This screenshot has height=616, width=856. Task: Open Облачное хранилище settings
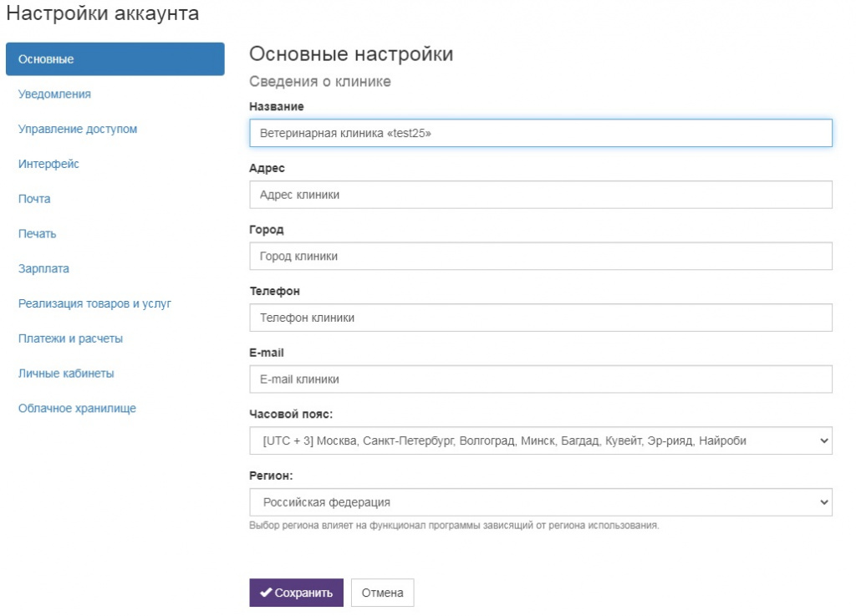(x=77, y=408)
